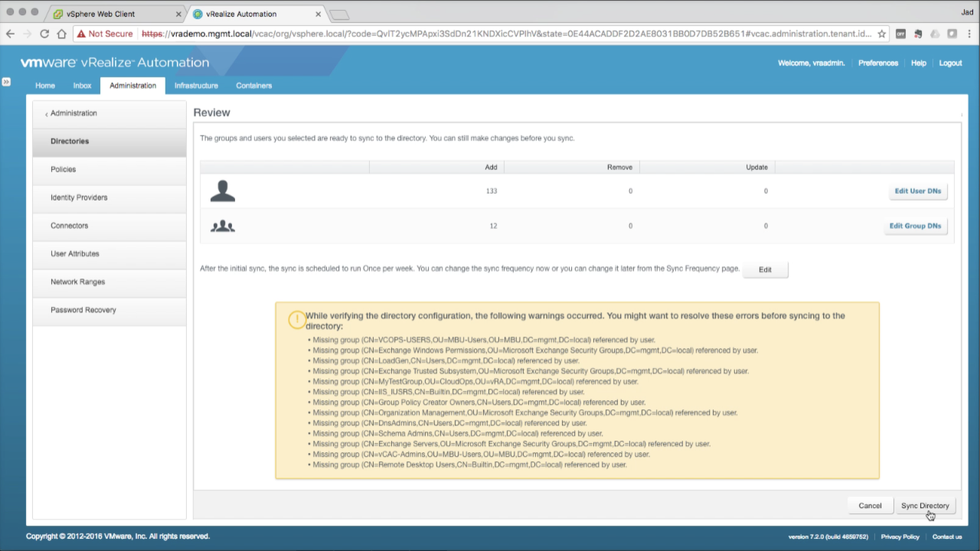The height and width of the screenshot is (551, 980).
Task: Click the single user icon row
Action: pos(577,191)
